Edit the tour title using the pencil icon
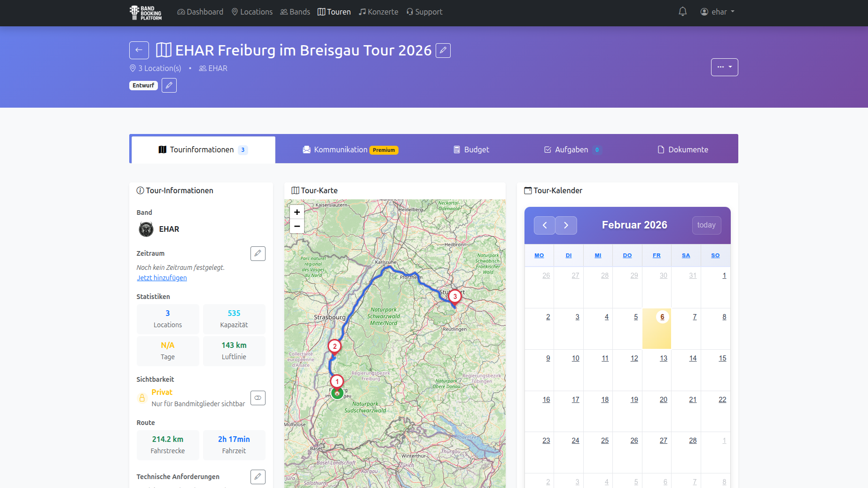Screen dimensions: 868x488 442,50
